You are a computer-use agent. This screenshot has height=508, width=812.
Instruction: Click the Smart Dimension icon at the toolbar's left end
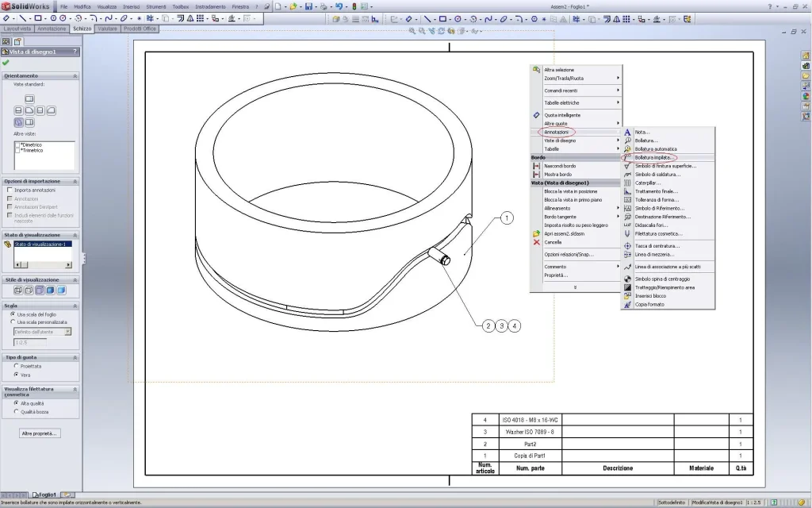[x=6, y=19]
